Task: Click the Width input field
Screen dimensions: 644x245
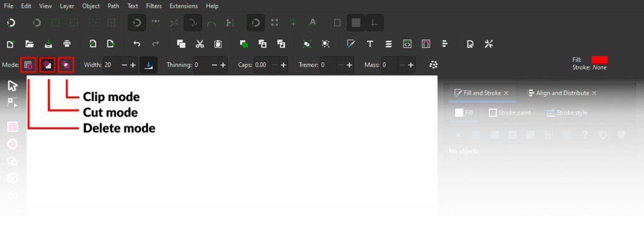Action: point(111,65)
